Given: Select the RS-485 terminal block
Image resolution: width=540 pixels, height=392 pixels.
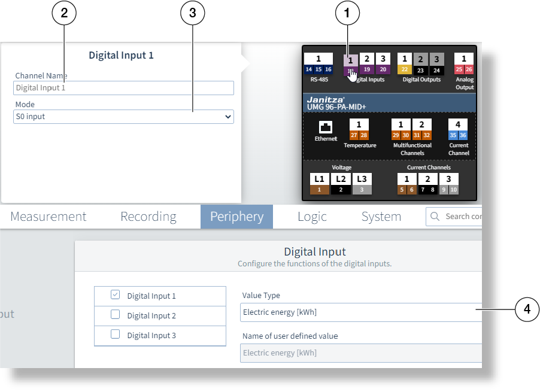Looking at the screenshot, I should click(318, 64).
